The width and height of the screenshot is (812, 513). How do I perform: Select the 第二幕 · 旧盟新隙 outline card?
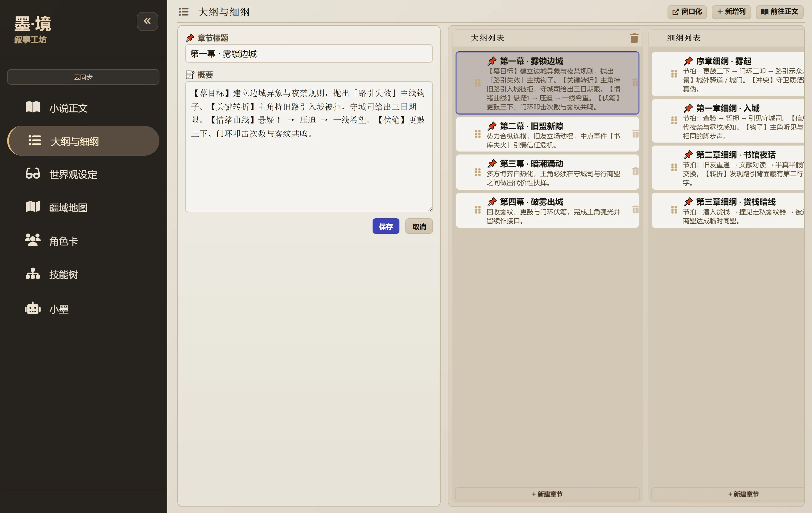point(547,135)
